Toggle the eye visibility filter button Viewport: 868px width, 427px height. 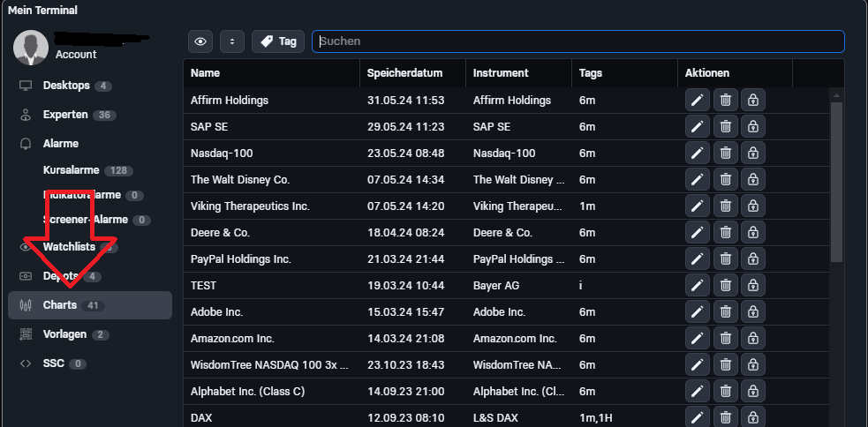coord(200,41)
